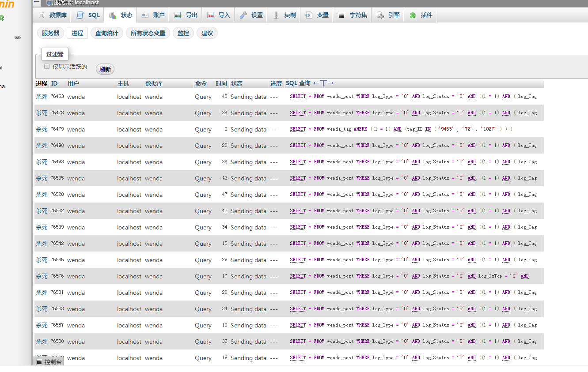Click the SELECT keyword in process 76576 query

(298, 276)
